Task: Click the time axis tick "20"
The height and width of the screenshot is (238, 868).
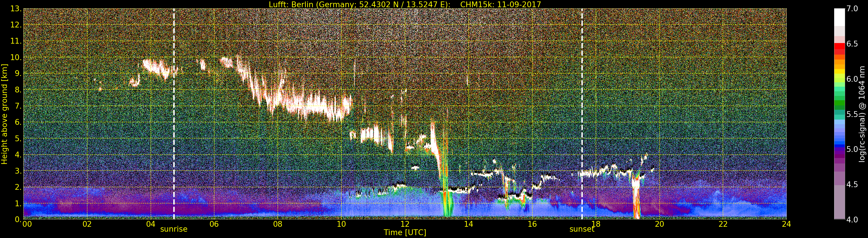Action: 659,224
